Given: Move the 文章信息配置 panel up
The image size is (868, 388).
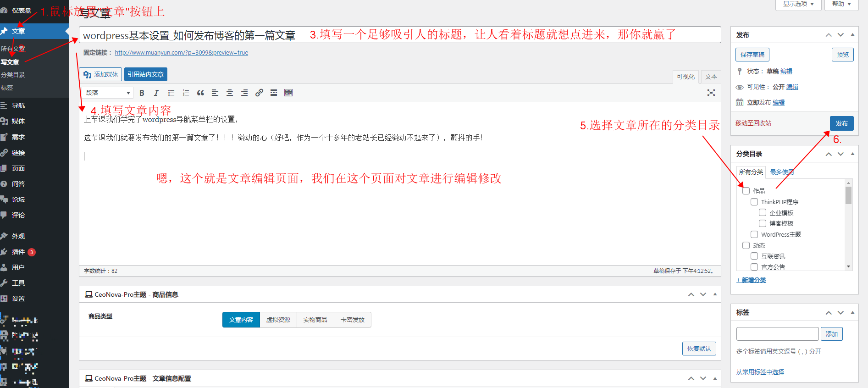Looking at the screenshot, I should click(x=691, y=378).
